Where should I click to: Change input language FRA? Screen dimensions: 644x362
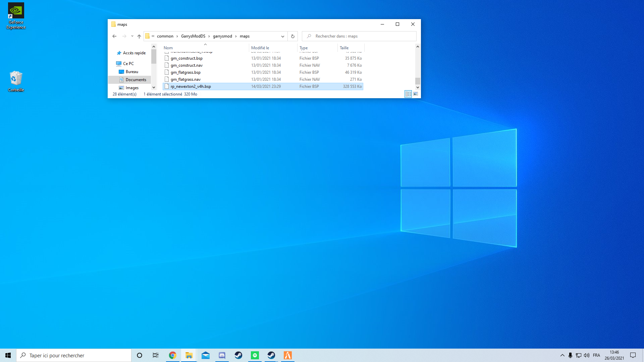click(x=596, y=355)
